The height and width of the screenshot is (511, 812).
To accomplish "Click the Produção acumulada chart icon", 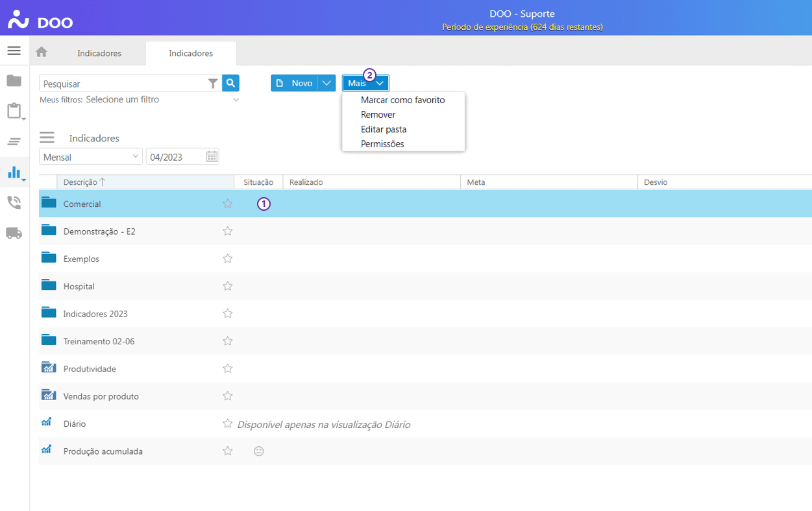I will click(x=47, y=449).
